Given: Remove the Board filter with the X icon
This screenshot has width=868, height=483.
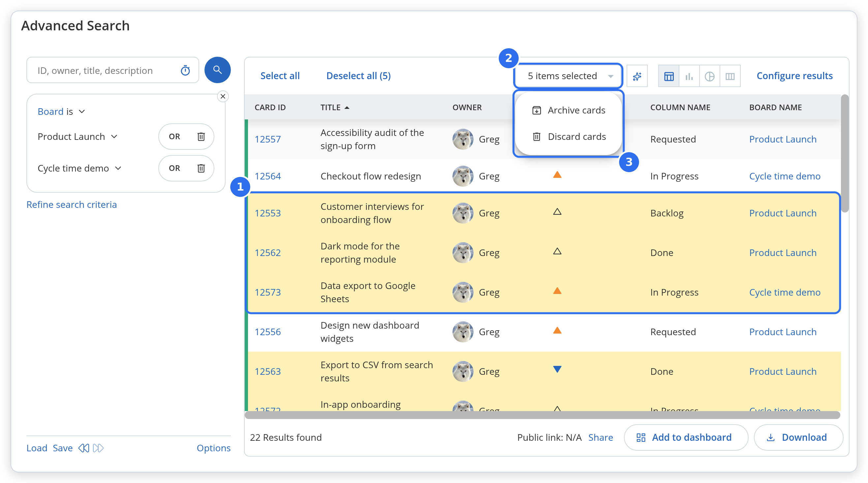Looking at the screenshot, I should (223, 96).
